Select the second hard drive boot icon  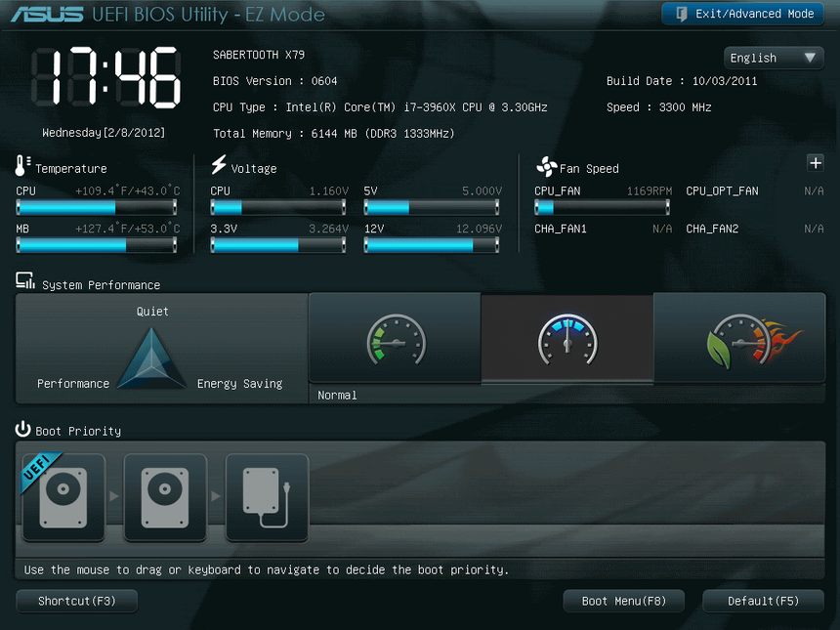(164, 498)
